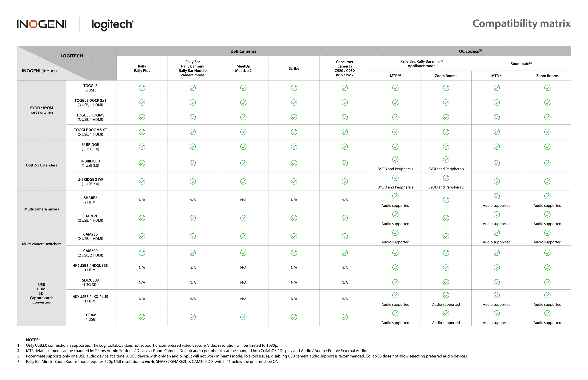Click CAM230 checkmark under Scribe
Screen dimensions: 588x380
coord(294,236)
